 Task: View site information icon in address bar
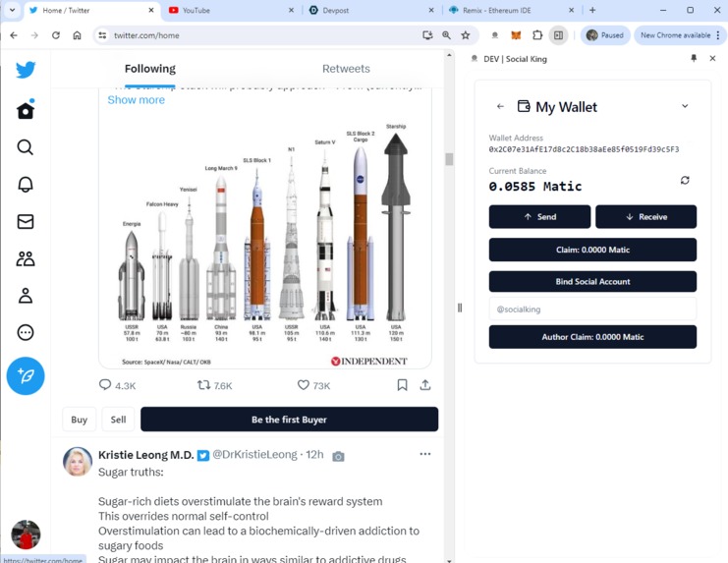pos(102,35)
